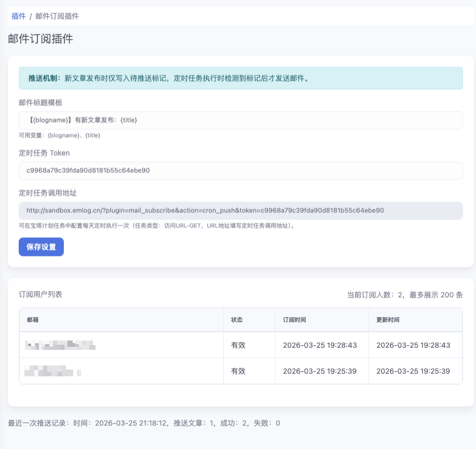Click the 订阅用户列表 section heading

click(40, 294)
